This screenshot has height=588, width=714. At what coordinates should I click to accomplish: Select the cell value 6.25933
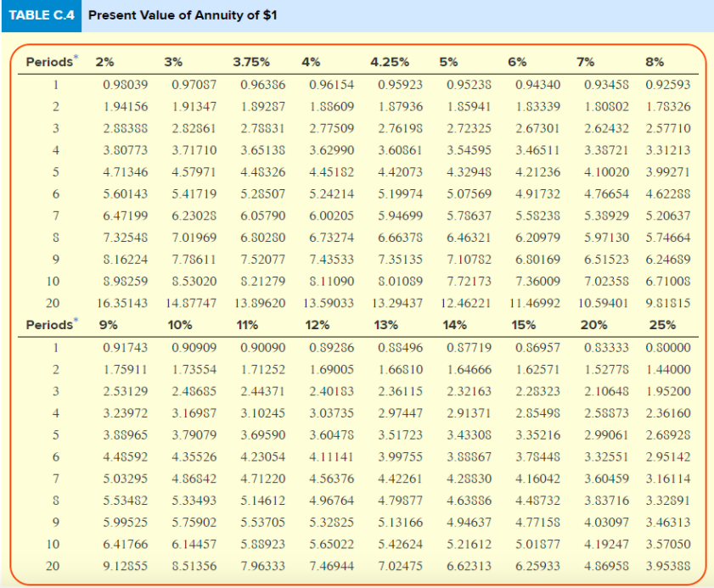tap(537, 566)
